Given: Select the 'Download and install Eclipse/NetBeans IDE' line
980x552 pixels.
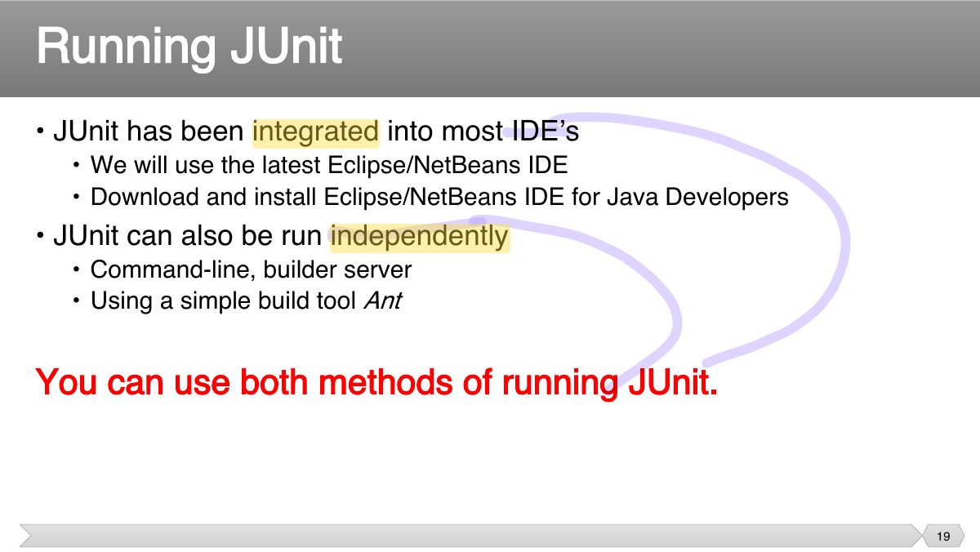Looking at the screenshot, I should [439, 197].
